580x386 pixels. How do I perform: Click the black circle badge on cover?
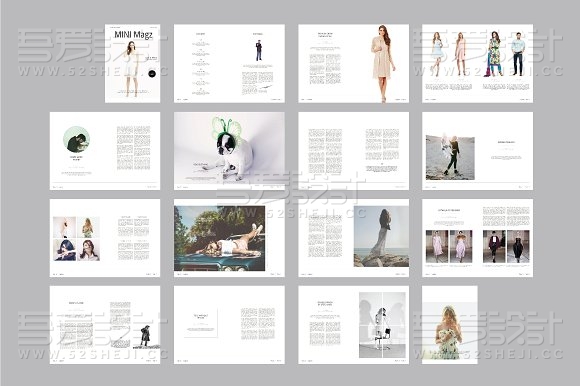coord(152,74)
